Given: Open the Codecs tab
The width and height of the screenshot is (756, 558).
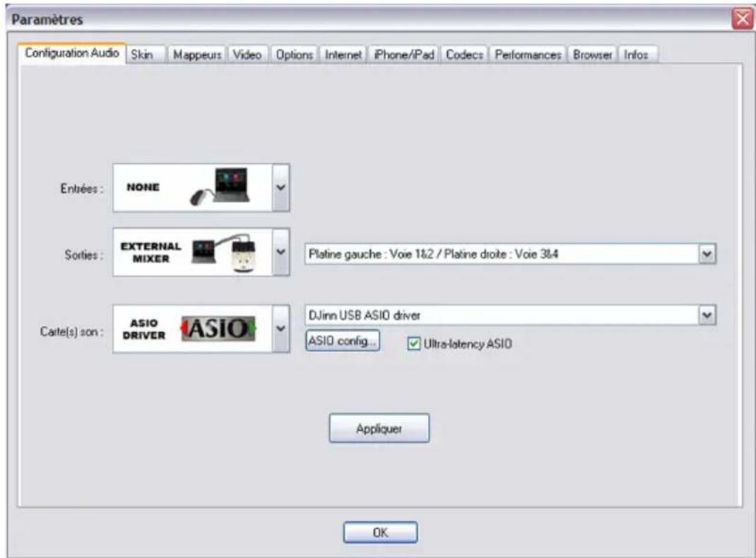Looking at the screenshot, I should click(464, 55).
